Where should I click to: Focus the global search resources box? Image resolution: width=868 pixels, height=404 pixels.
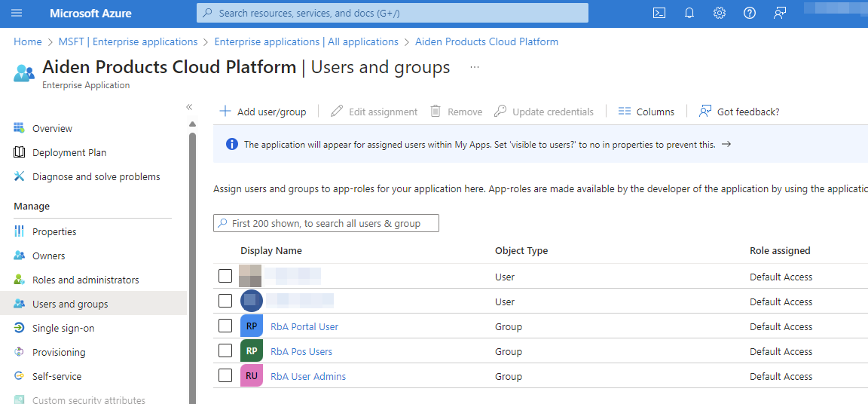point(393,13)
